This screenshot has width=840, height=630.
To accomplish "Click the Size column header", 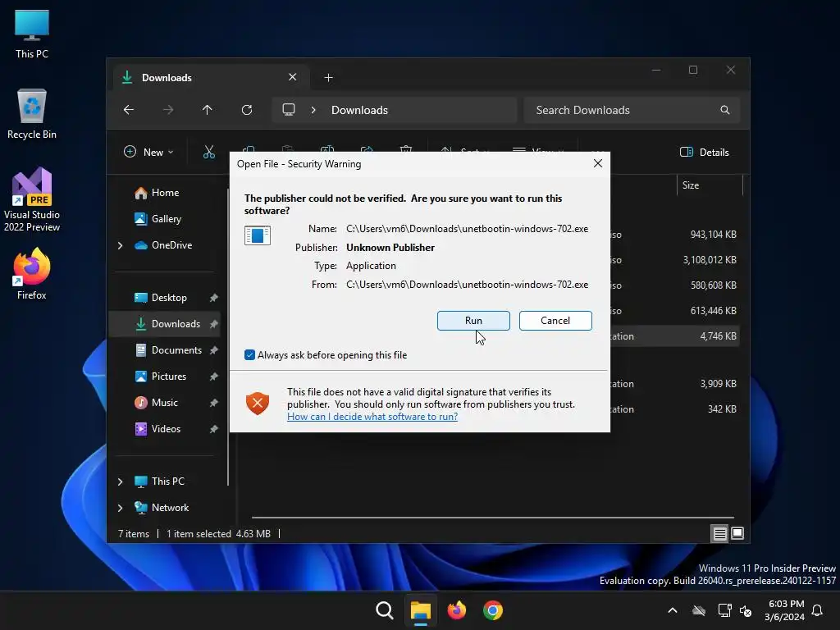I will pos(710,185).
